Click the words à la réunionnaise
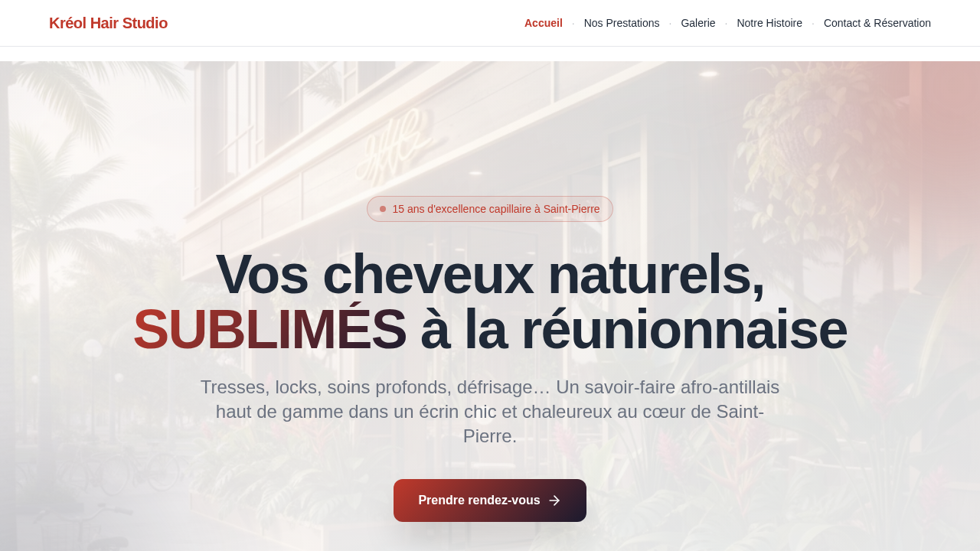980x551 pixels. pyautogui.click(x=634, y=329)
